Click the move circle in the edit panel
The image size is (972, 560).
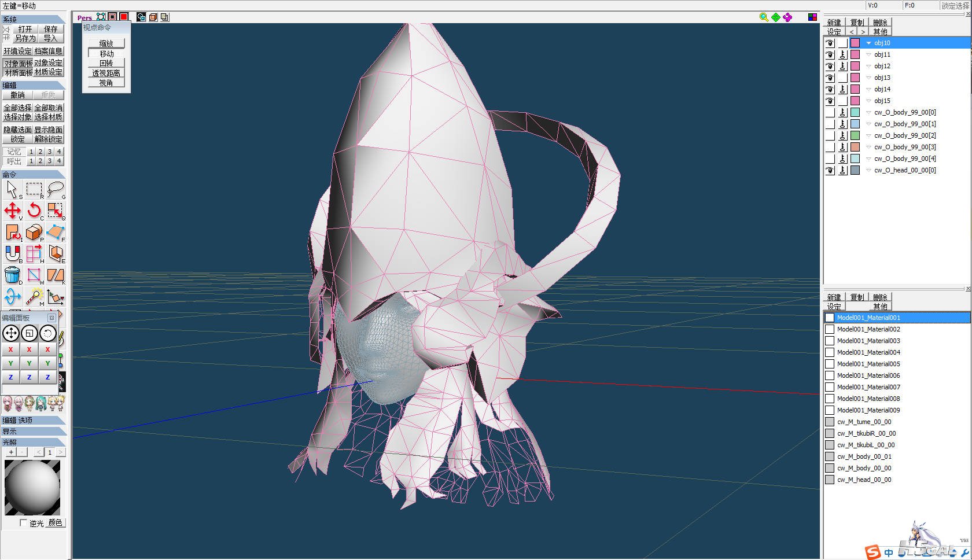click(11, 333)
